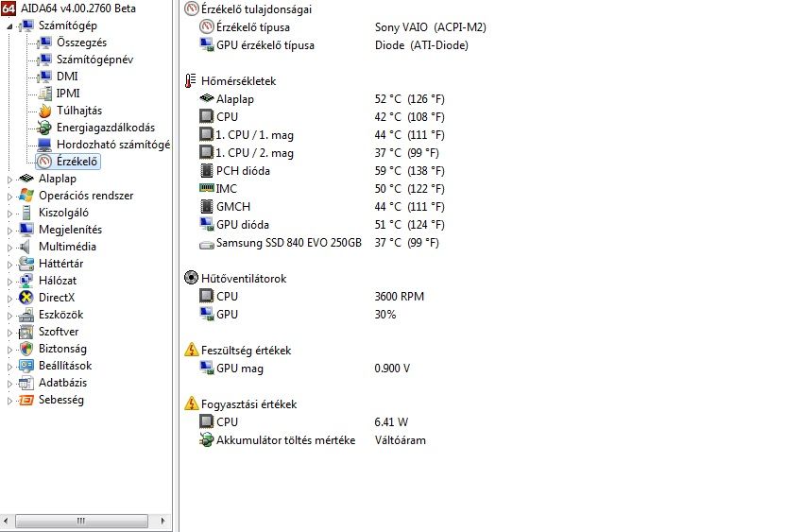Click the Eszközök devices icon

[26, 315]
